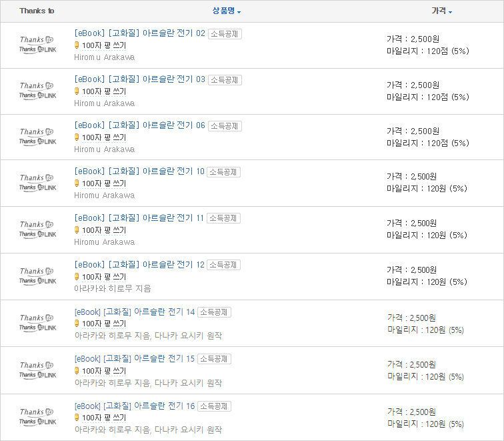The width and height of the screenshot is (504, 441).
Task: Click Thanks to LINK icon for 아르슬란 전기 06
Action: pos(37,141)
